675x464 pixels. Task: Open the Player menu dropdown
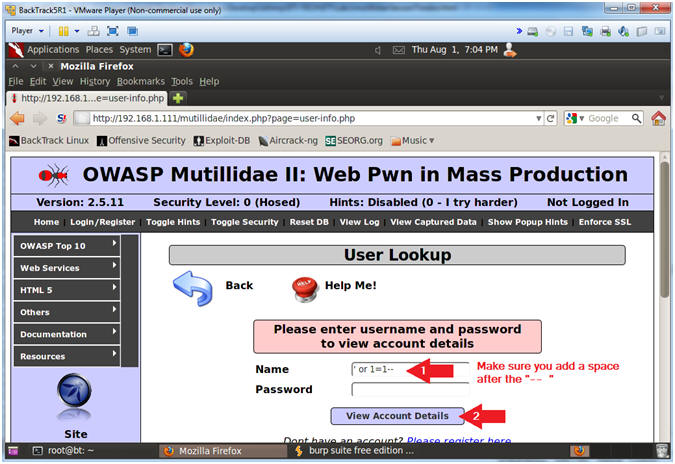click(27, 31)
